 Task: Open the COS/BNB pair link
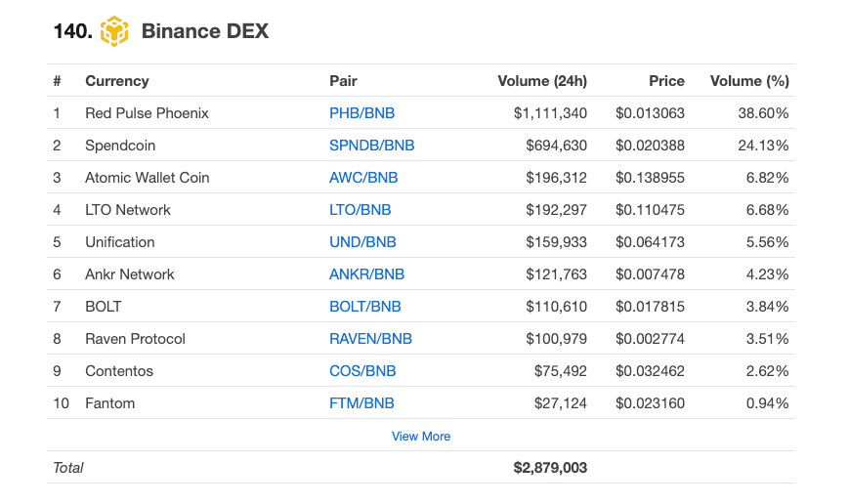[x=362, y=371]
